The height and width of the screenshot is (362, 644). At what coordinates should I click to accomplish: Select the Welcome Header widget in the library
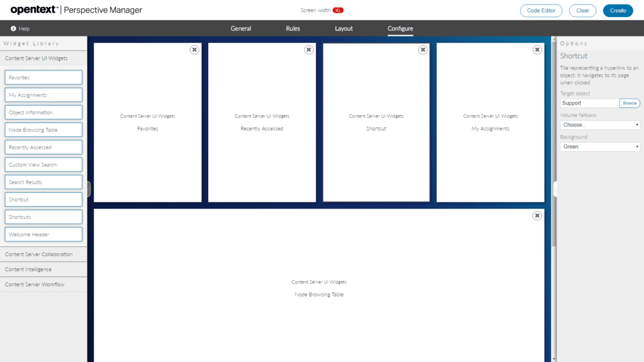(43, 234)
